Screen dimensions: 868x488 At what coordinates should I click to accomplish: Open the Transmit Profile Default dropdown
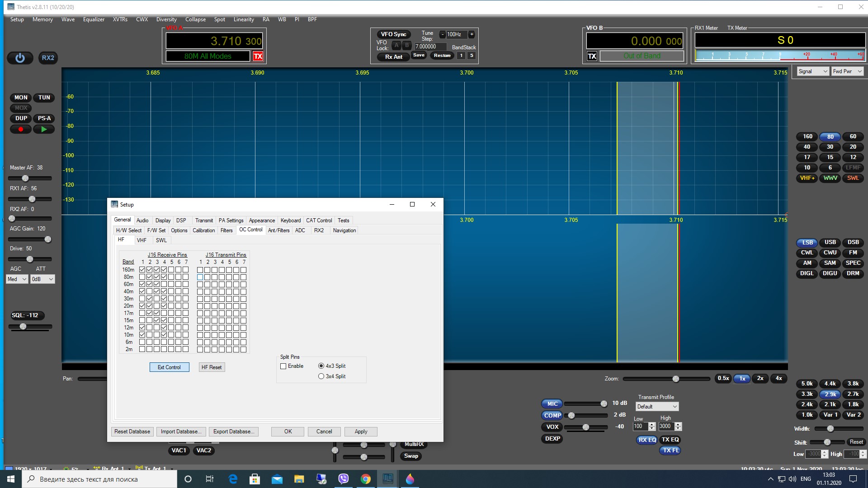pyautogui.click(x=657, y=407)
